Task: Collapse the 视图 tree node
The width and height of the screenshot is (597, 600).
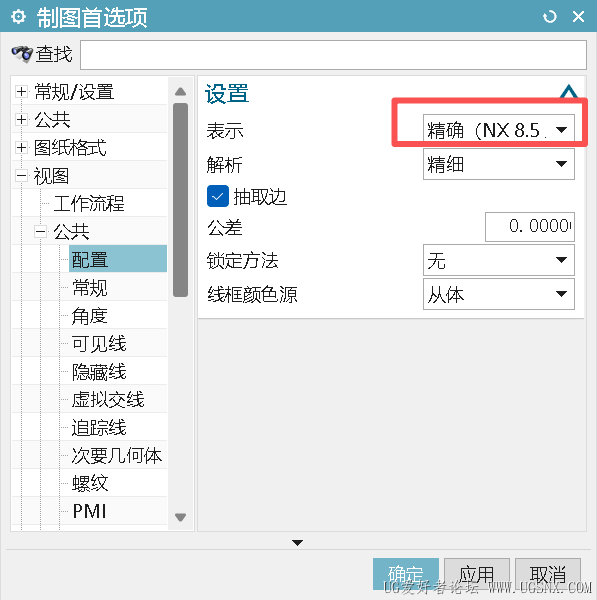Action: pyautogui.click(x=21, y=176)
